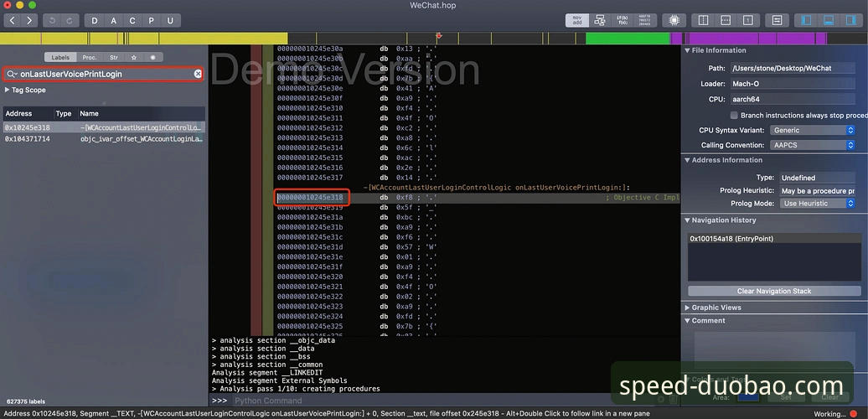Mark as Procedure with P button
The height and width of the screenshot is (419, 868).
click(151, 20)
